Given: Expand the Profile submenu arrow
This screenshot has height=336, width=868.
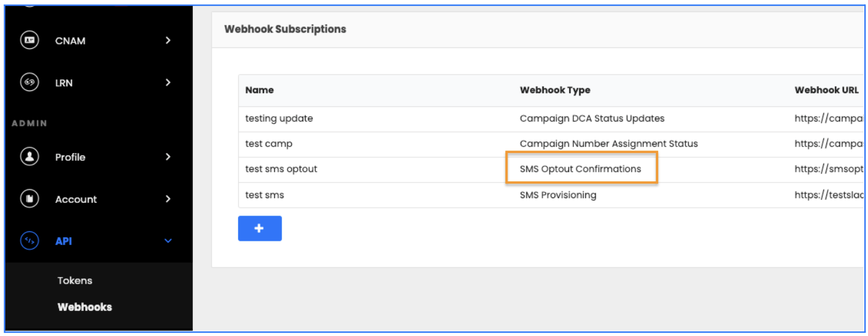Looking at the screenshot, I should [x=168, y=157].
